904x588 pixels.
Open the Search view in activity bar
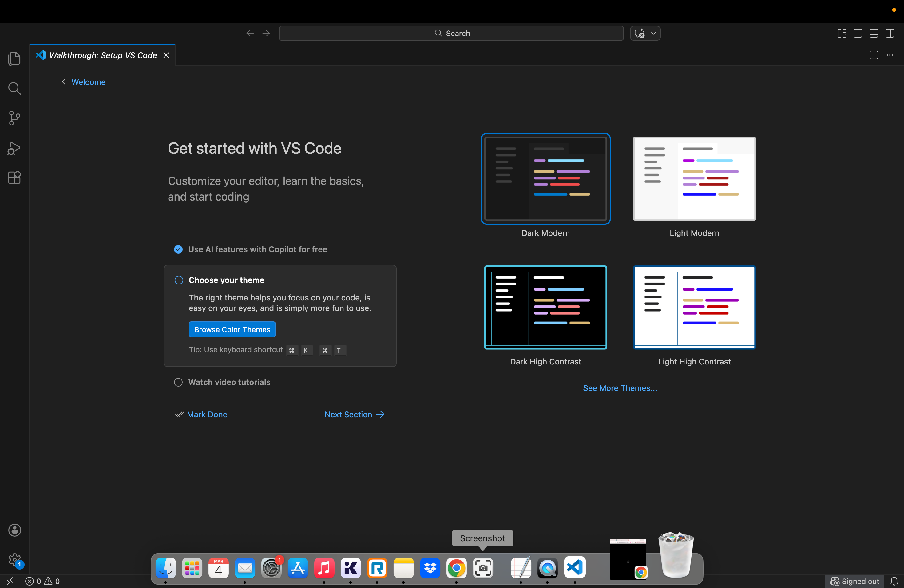pos(14,89)
